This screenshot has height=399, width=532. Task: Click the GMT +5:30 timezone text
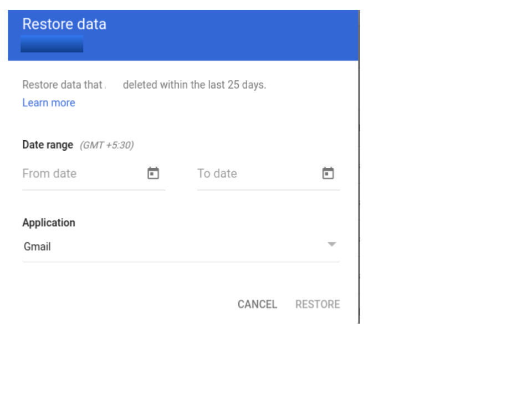click(x=107, y=145)
